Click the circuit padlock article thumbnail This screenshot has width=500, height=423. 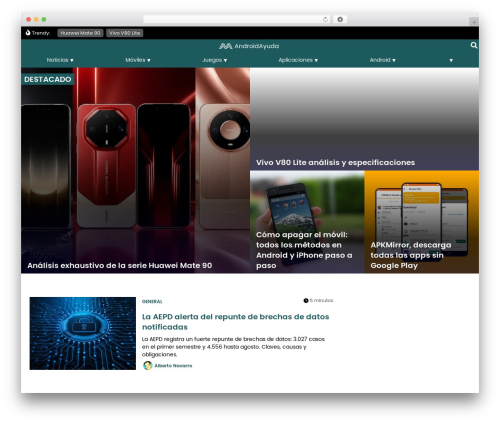click(83, 333)
